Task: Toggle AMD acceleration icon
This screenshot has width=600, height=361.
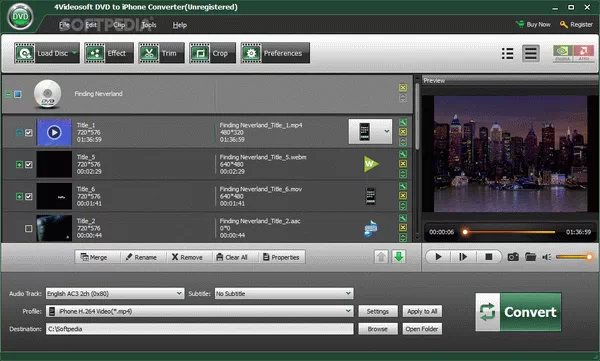Action: point(584,53)
